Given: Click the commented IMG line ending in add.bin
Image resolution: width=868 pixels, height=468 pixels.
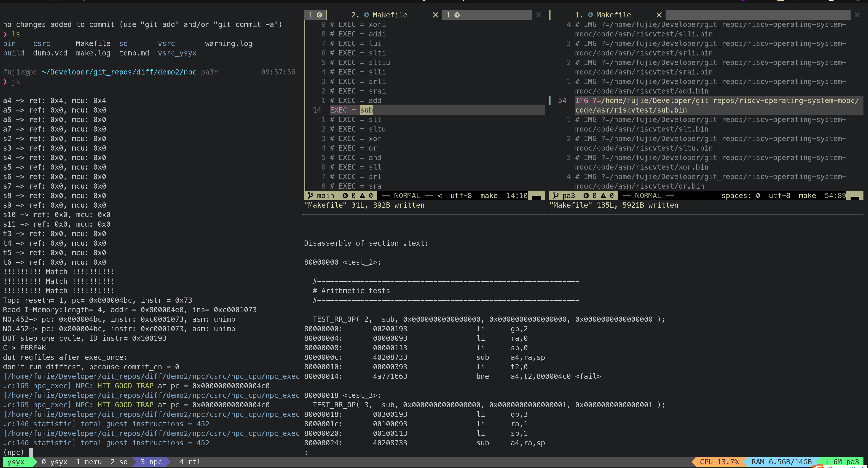Looking at the screenshot, I should 711,86.
